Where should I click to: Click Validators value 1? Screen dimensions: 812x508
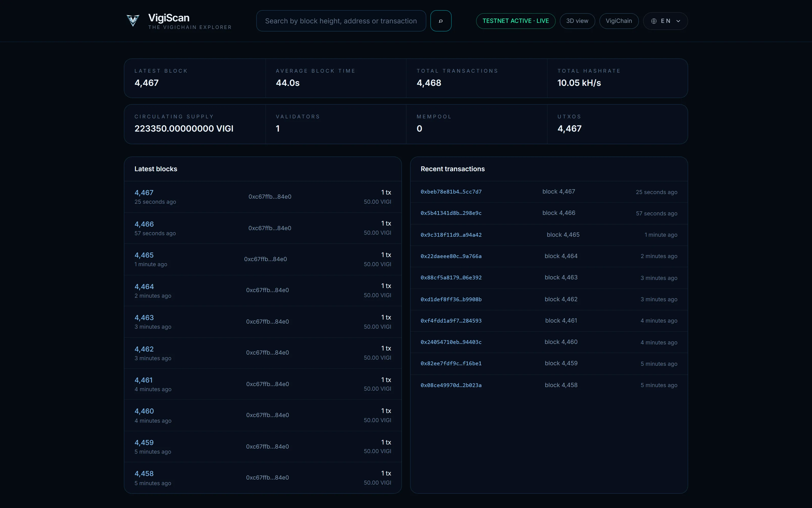tap(278, 129)
